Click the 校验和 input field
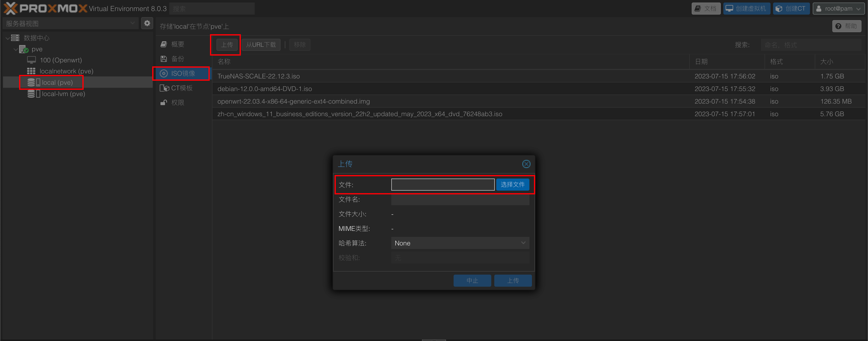Image resolution: width=868 pixels, height=341 pixels. click(x=460, y=258)
